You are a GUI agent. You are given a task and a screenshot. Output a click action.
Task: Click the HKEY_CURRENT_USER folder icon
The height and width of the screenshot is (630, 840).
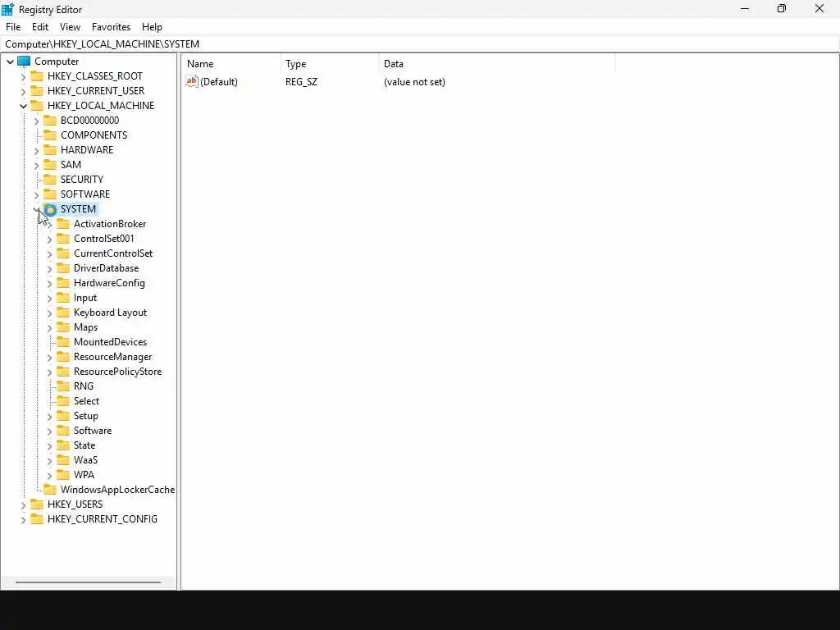click(37, 90)
